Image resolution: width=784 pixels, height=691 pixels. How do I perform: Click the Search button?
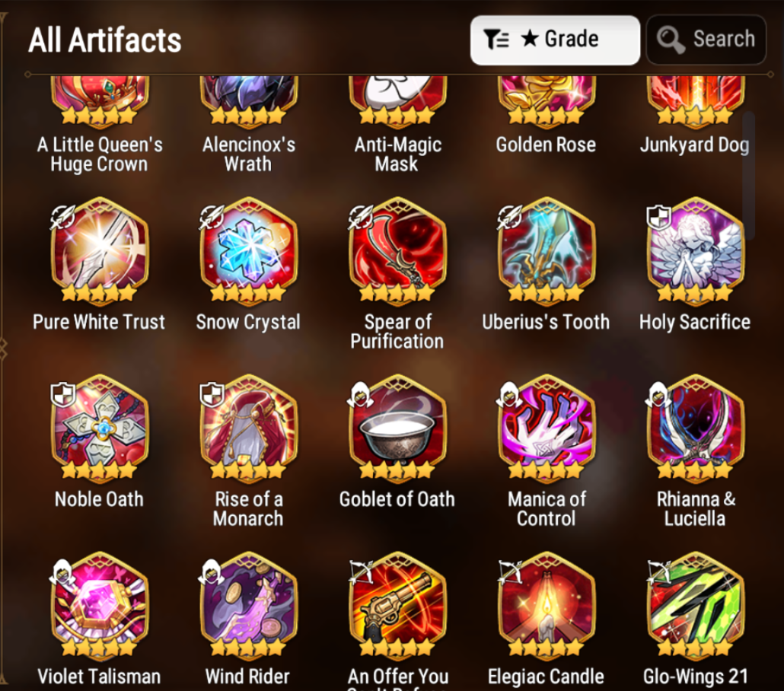point(706,40)
